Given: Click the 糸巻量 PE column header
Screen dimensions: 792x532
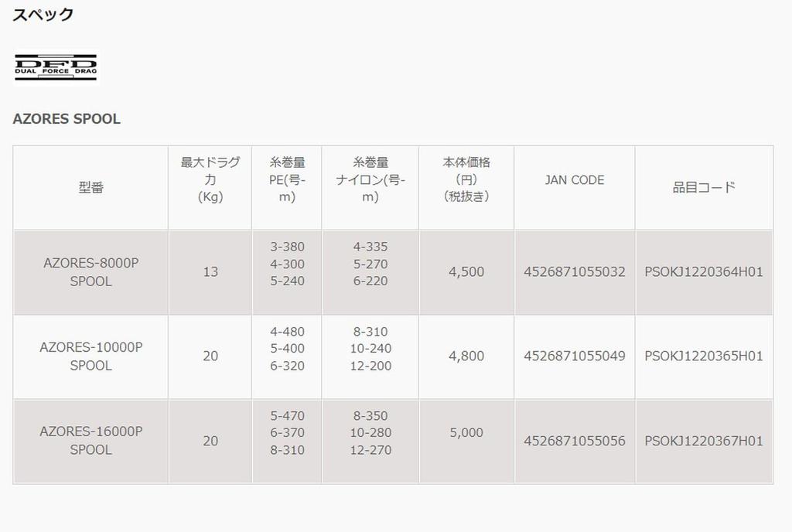Looking at the screenshot, I should (287, 179).
